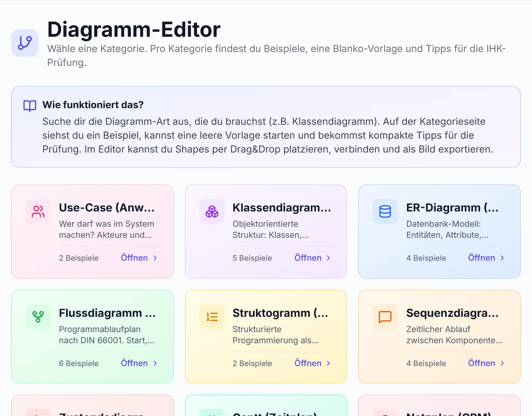Image resolution: width=532 pixels, height=416 pixels.
Task: Click 'Zeitlicher Ablauf zwischen Komponente...' description
Action: (x=454, y=335)
